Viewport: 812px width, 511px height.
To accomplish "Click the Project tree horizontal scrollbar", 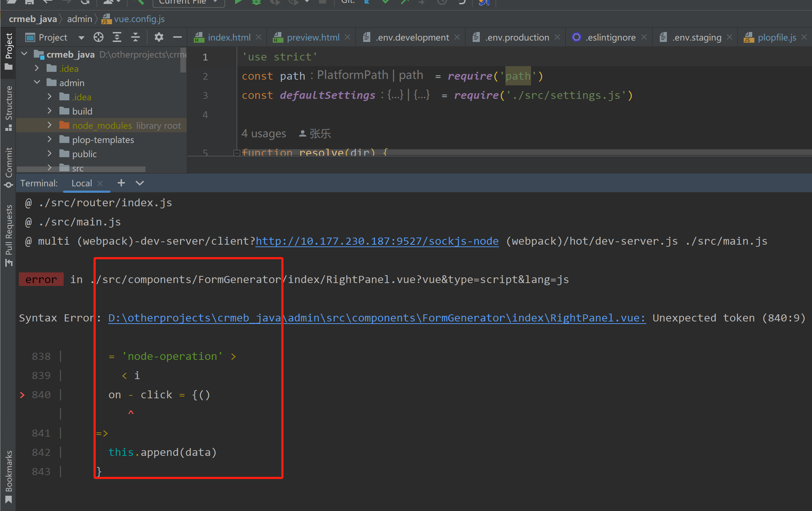I will (81, 169).
